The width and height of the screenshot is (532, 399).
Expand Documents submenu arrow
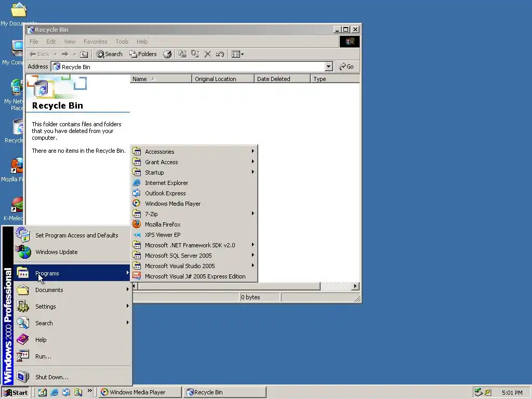click(128, 289)
